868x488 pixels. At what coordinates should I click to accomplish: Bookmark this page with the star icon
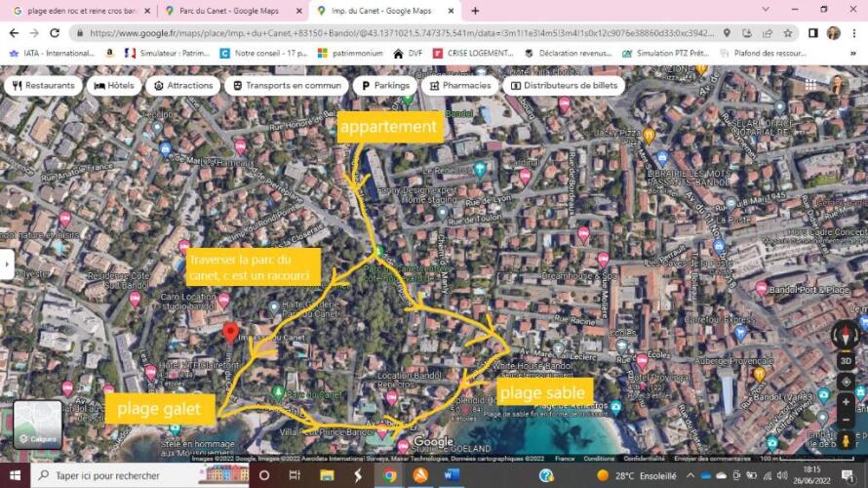[x=788, y=32]
